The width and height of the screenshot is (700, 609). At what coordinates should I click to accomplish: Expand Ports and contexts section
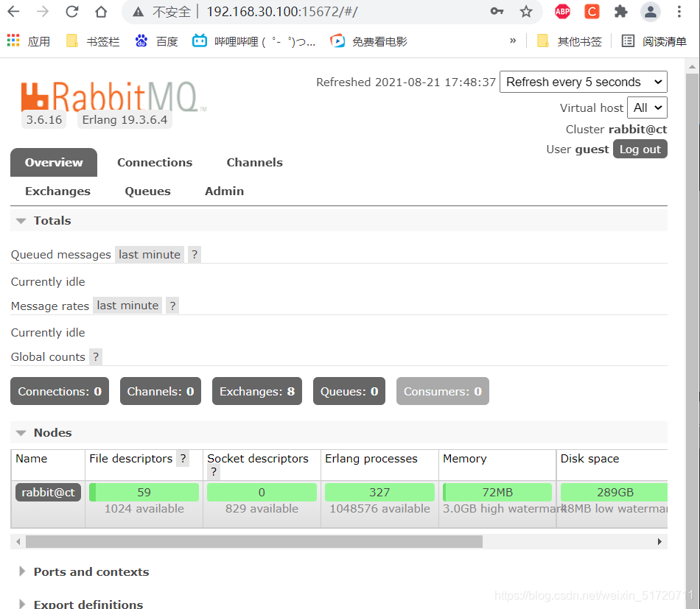pyautogui.click(x=84, y=572)
